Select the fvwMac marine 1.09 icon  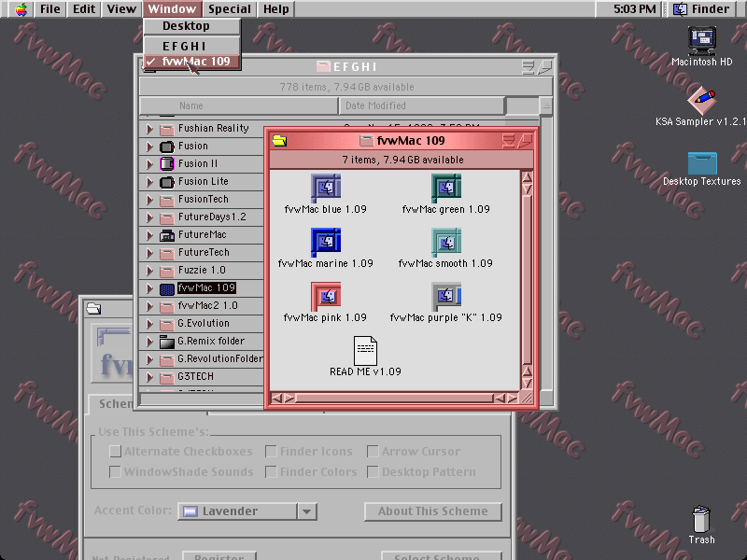click(326, 243)
